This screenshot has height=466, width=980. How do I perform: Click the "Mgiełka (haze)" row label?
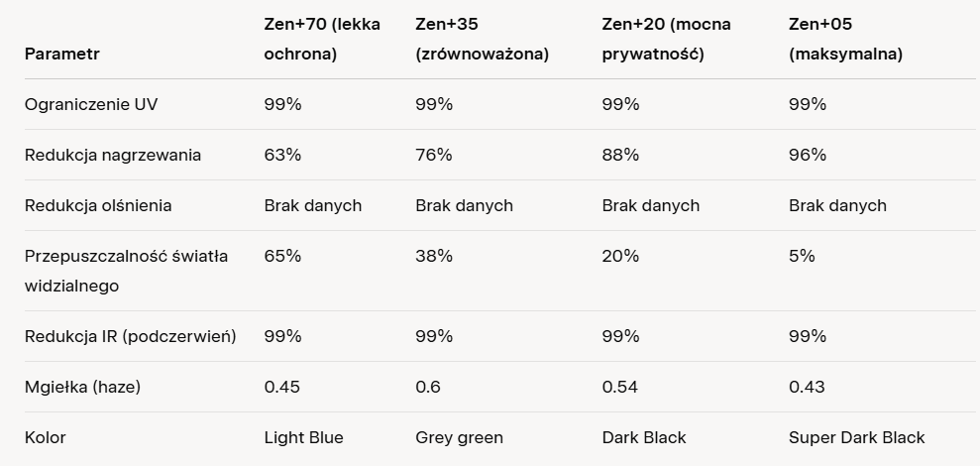click(x=82, y=387)
